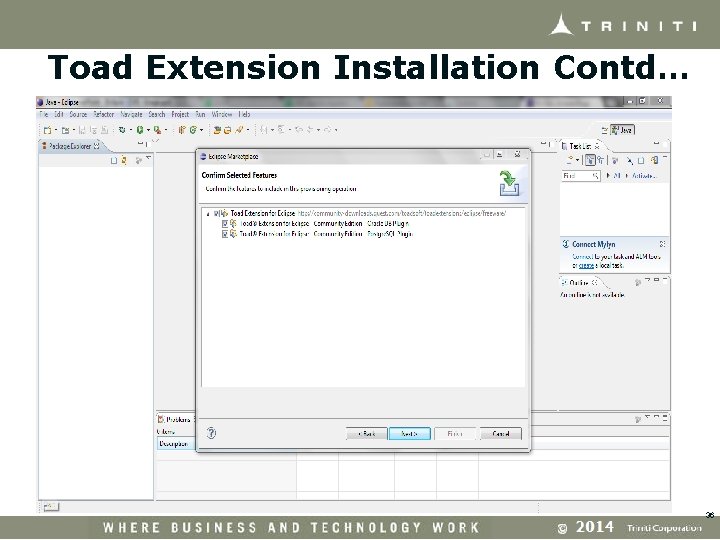
Task: Open the Run configurations dropdown arrow
Action: coord(148,131)
